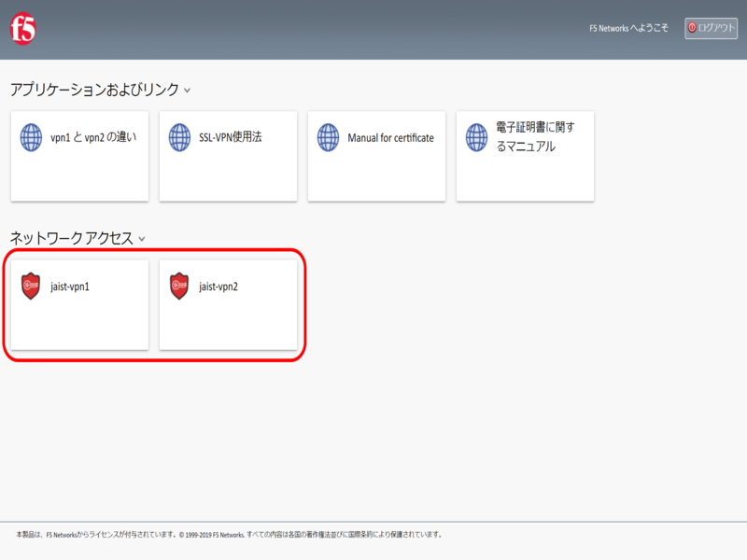747x560 pixels.
Task: Open the Manual for certificate link text
Action: [390, 138]
